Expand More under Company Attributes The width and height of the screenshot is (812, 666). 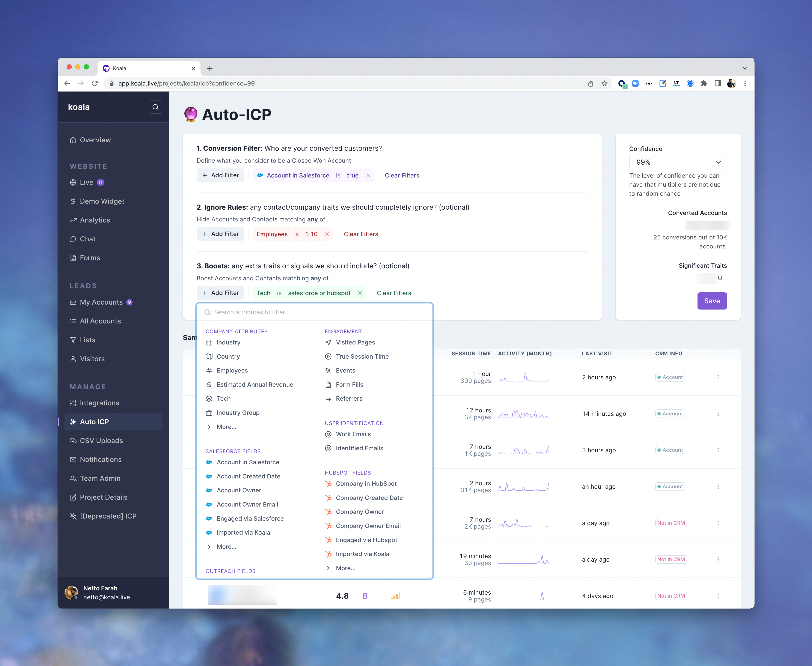[226, 427]
